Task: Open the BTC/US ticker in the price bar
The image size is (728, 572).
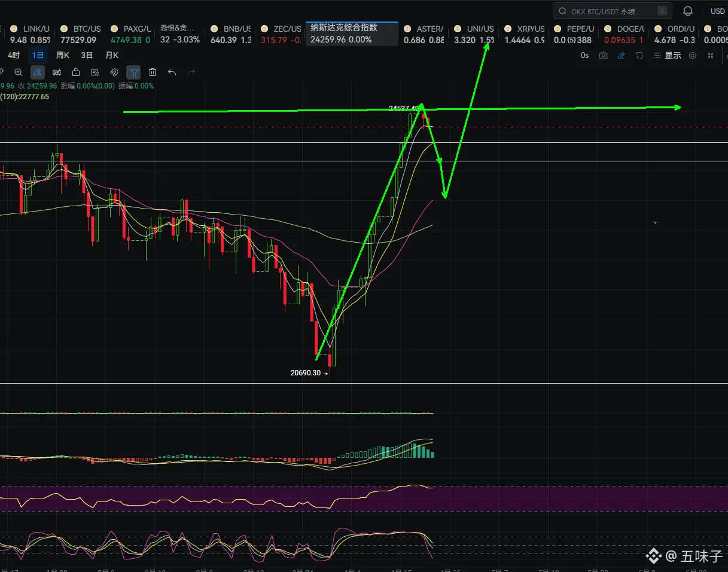Action: (x=80, y=34)
